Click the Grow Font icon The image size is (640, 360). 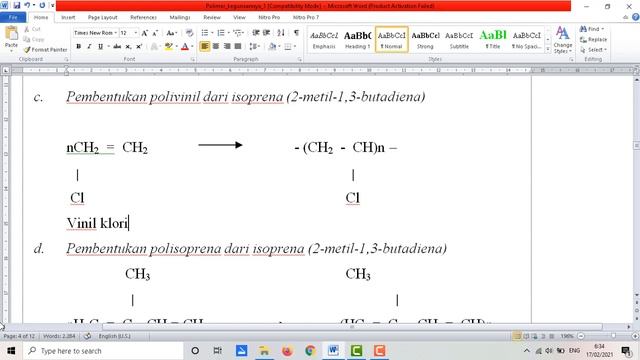pos(144,33)
